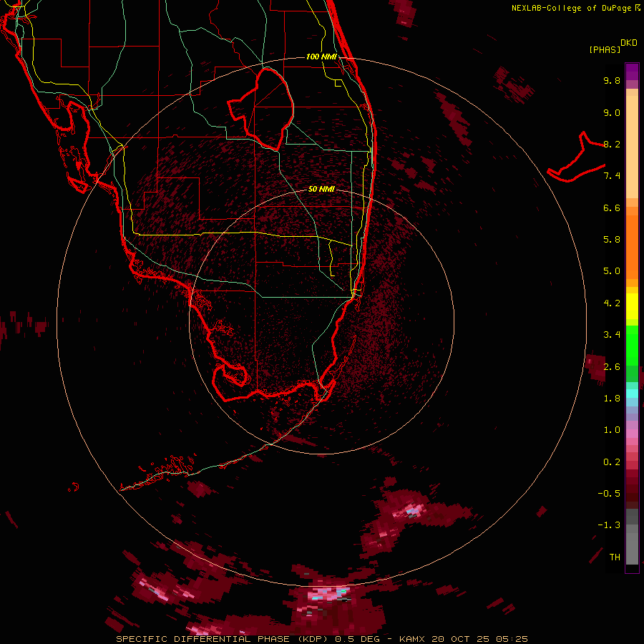Click the 6.6 value on the color scale

(x=612, y=208)
